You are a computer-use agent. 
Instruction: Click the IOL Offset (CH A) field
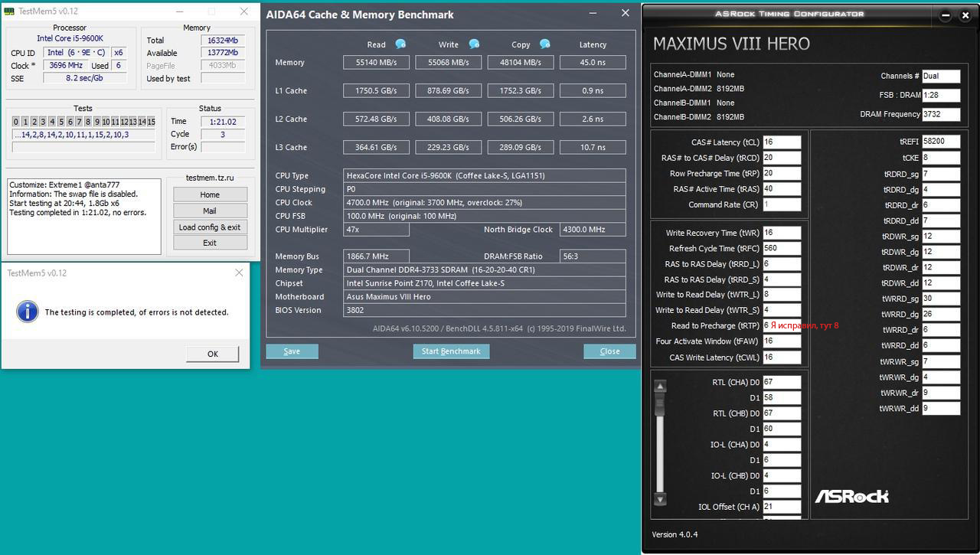point(782,507)
